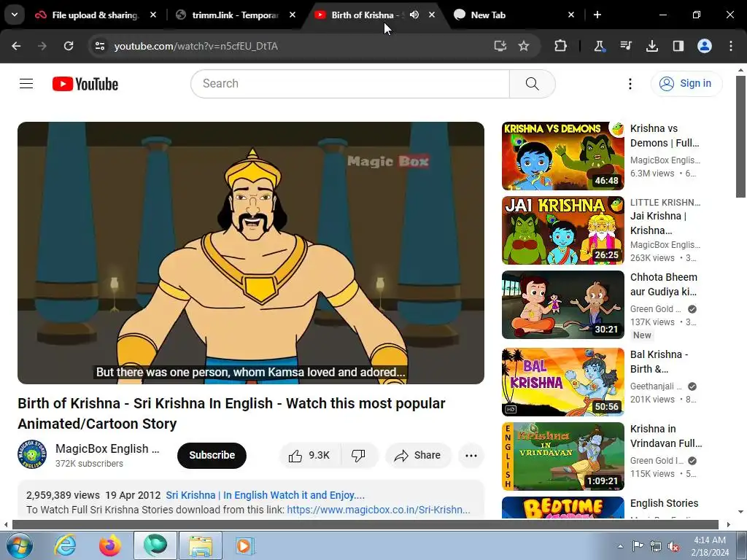This screenshot has height=560, width=747.
Task: Go back to previous page
Action: coord(16,46)
